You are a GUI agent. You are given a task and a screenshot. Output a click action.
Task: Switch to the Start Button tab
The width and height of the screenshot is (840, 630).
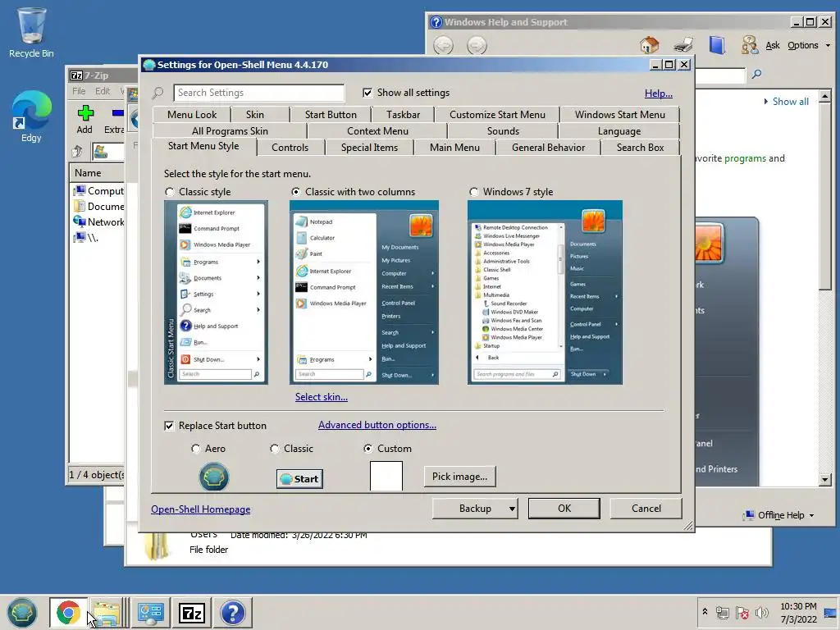pyautogui.click(x=331, y=115)
